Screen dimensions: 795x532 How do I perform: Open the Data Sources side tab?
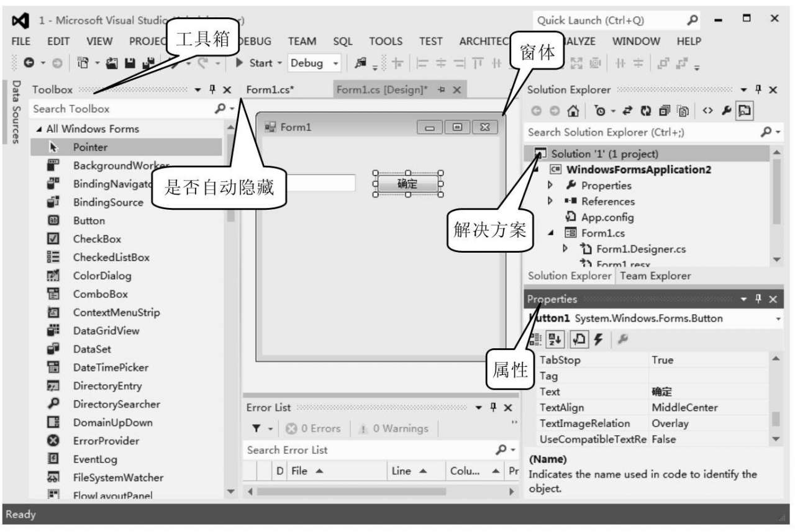pos(16,112)
